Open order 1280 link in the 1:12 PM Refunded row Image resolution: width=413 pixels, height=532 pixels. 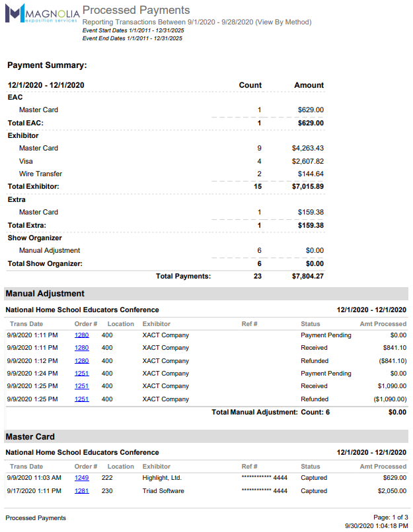click(x=81, y=361)
